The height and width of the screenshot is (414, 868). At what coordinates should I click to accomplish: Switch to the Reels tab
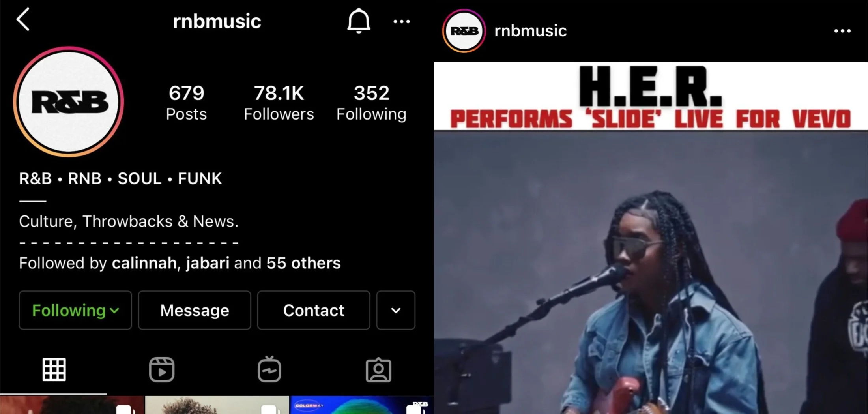point(162,370)
